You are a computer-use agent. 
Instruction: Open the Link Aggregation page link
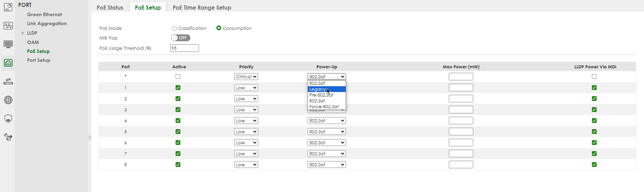coord(47,23)
